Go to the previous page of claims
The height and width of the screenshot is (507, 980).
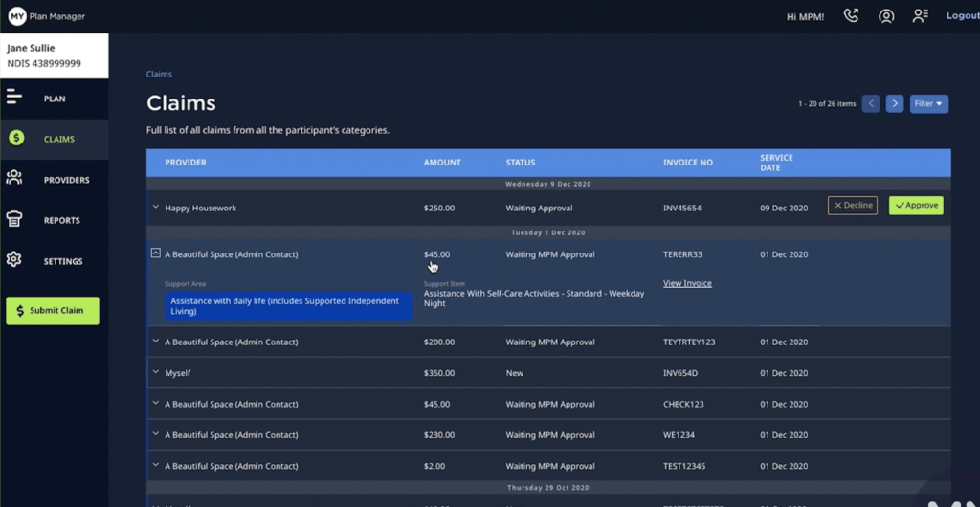870,104
